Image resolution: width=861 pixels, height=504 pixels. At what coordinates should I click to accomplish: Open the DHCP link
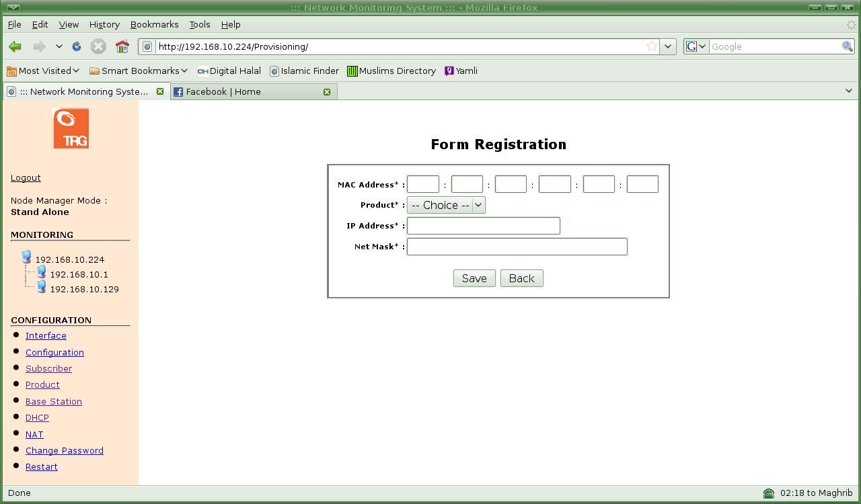point(37,417)
